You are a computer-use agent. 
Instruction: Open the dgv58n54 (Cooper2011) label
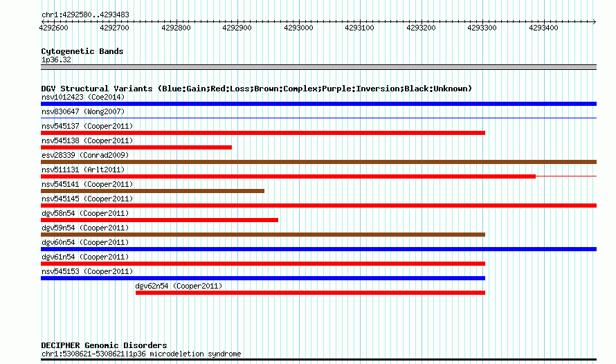[85, 213]
